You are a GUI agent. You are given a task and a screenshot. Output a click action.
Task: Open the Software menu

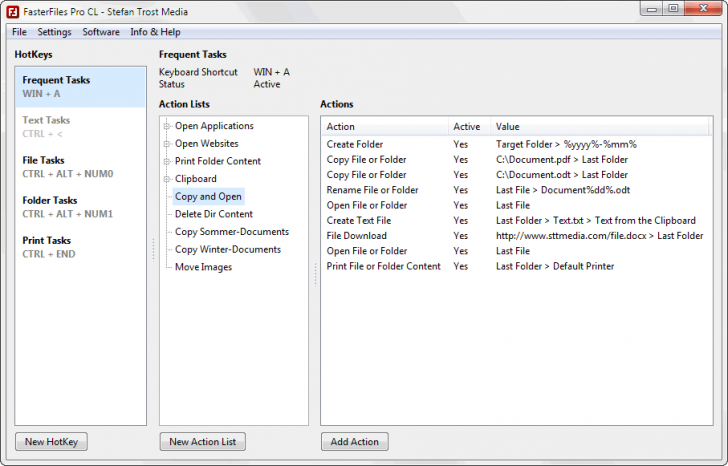pos(101,32)
